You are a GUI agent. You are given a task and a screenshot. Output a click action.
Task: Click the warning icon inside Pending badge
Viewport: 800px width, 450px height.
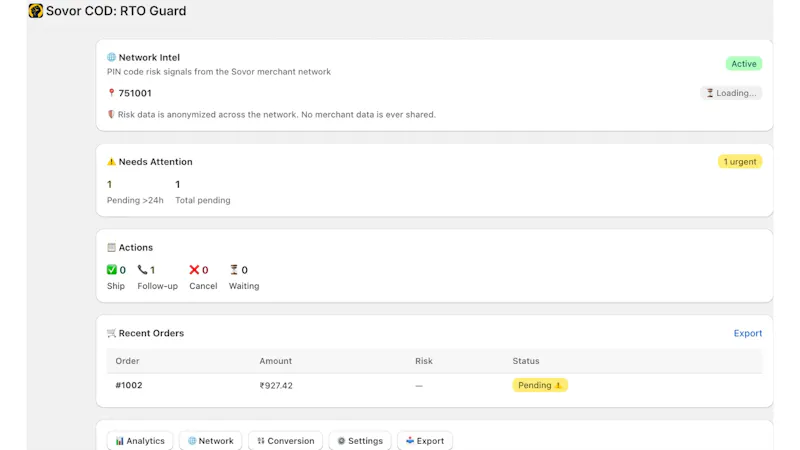558,385
